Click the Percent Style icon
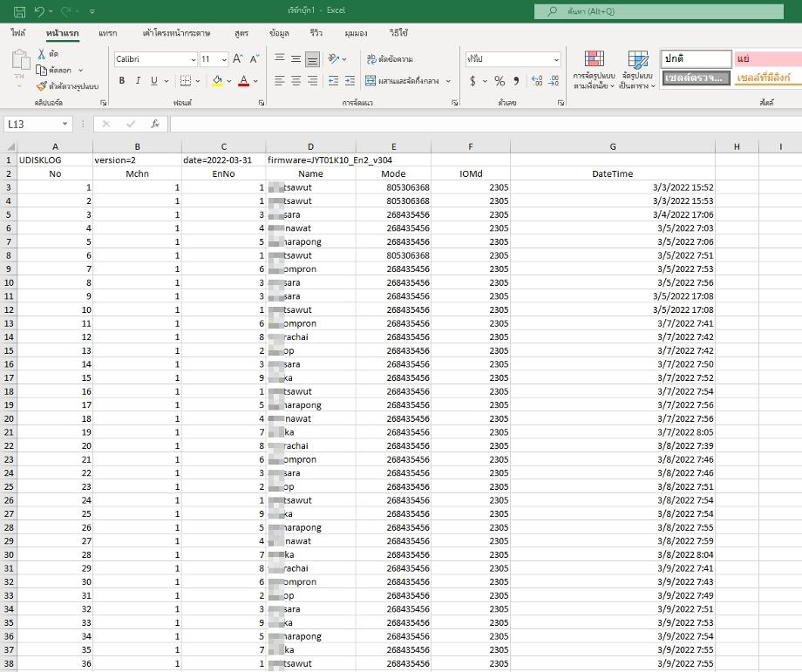The image size is (802, 672). (x=500, y=81)
